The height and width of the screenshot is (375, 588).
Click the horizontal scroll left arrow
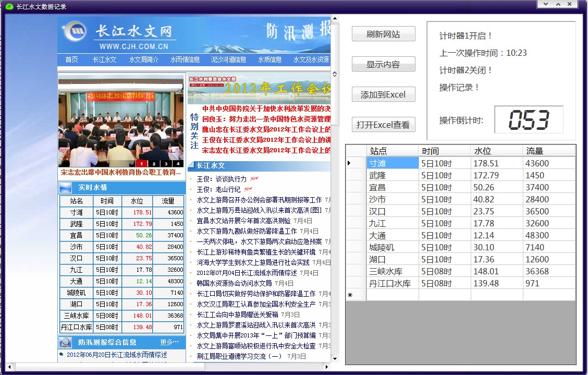9,367
